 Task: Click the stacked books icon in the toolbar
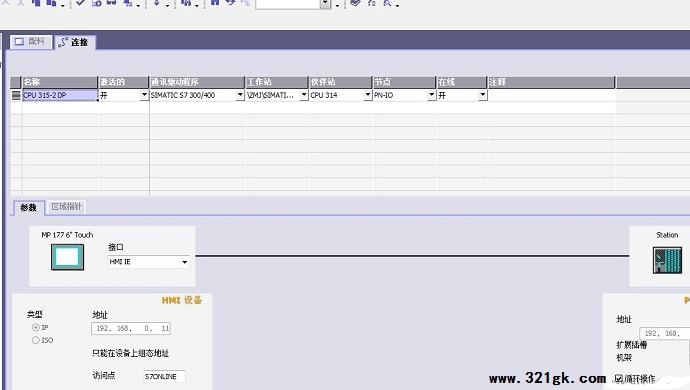[355, 3]
